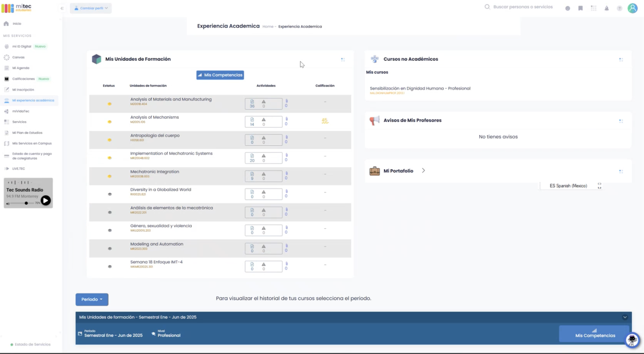This screenshot has width=644, height=354.
Task: Open options dots of Cursos no Académicos
Action: [x=621, y=60]
